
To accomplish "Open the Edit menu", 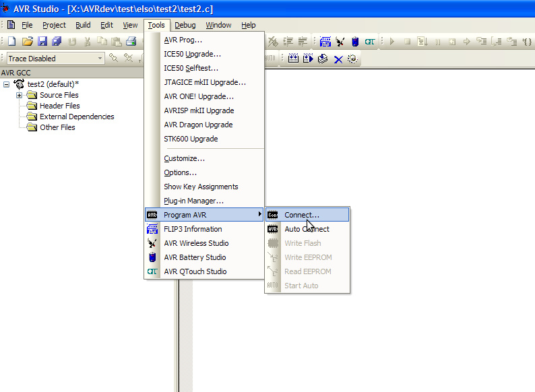I will coord(106,25).
